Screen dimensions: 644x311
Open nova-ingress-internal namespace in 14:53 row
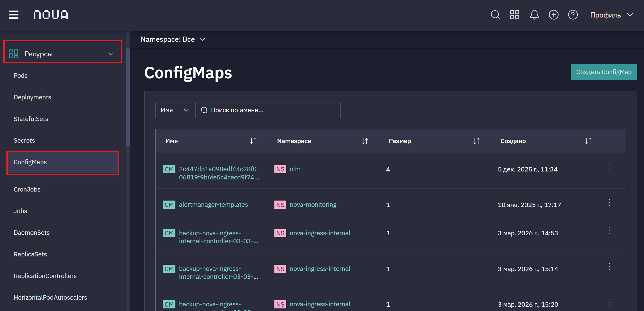point(320,233)
